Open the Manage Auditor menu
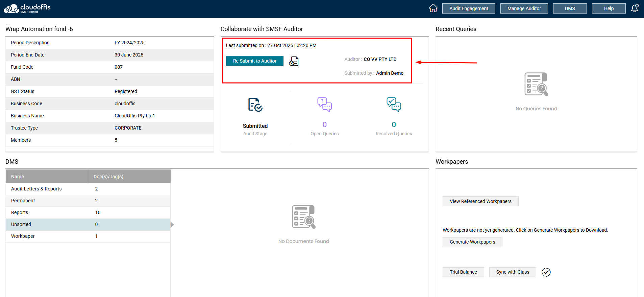Image resolution: width=644 pixels, height=297 pixels. pos(524,8)
